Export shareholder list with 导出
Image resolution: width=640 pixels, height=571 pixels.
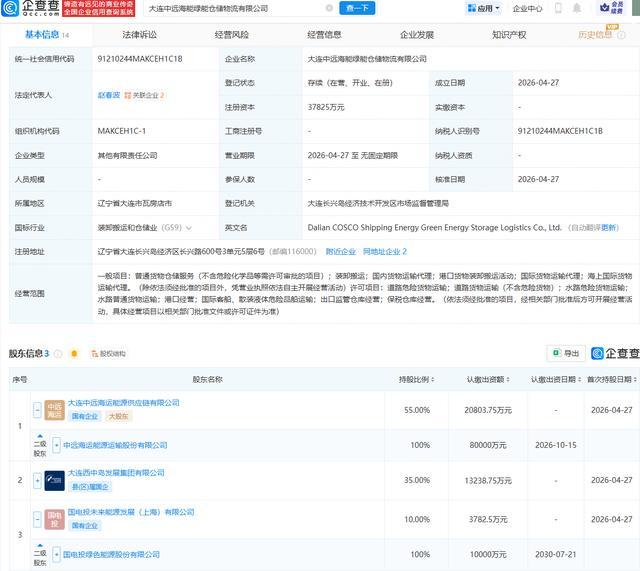coord(566,353)
